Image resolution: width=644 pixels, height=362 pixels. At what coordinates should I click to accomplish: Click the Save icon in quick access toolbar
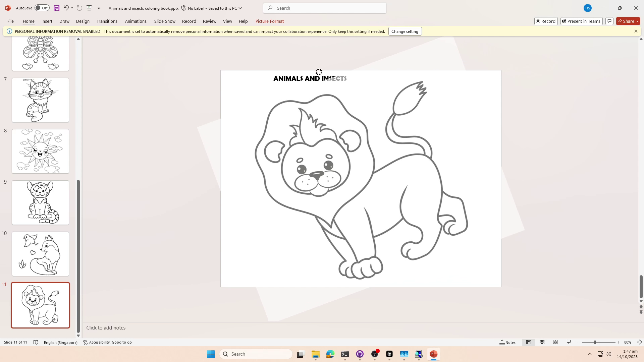pyautogui.click(x=56, y=8)
